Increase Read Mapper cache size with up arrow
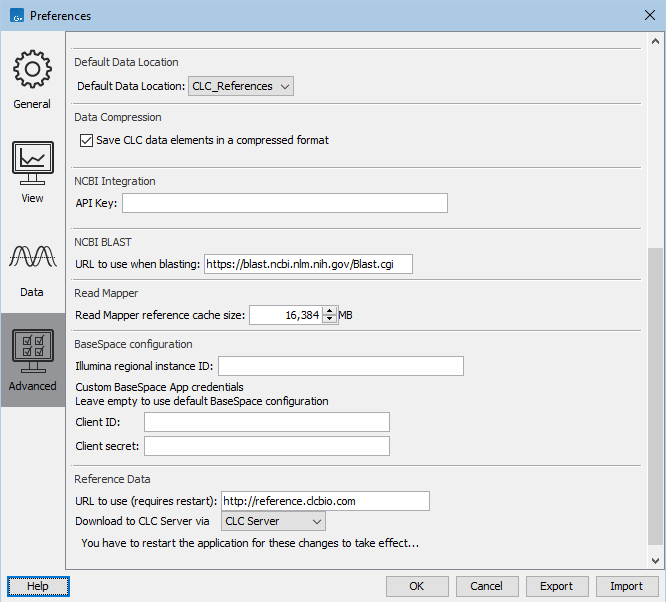 (329, 311)
